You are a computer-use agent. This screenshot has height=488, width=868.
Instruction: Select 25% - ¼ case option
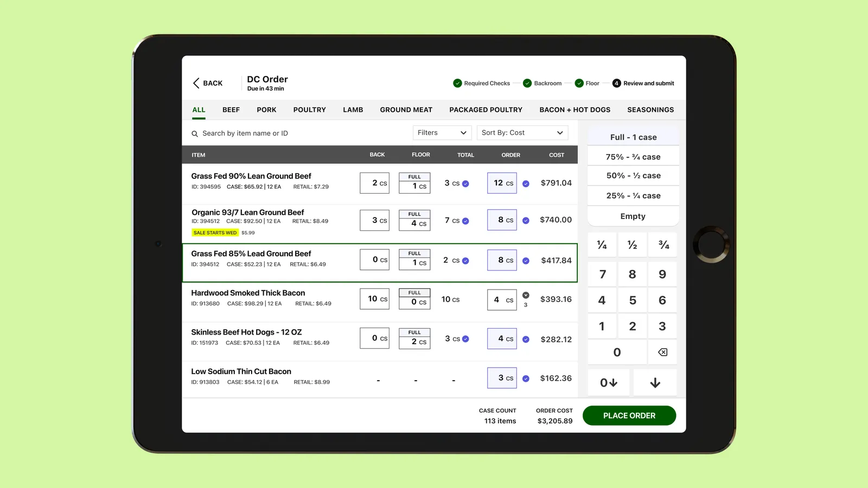pos(633,196)
